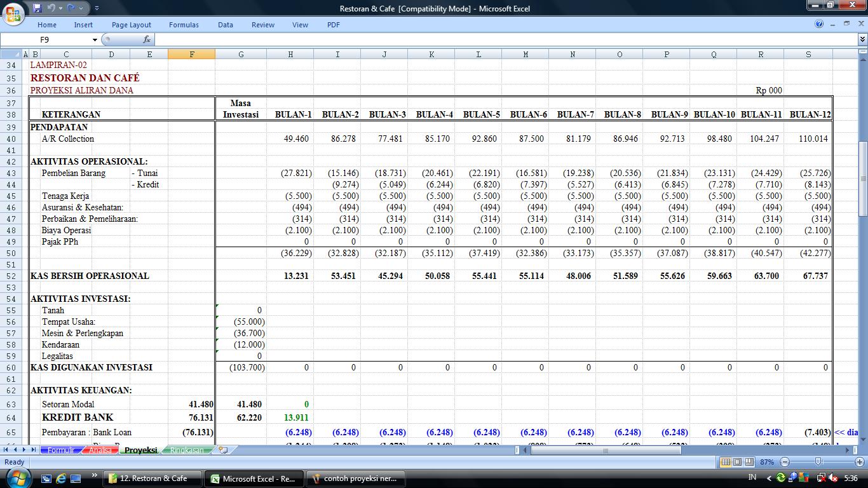Screen dimensions: 868x488
Task: Open the Formulas ribbon tab
Action: coord(184,25)
